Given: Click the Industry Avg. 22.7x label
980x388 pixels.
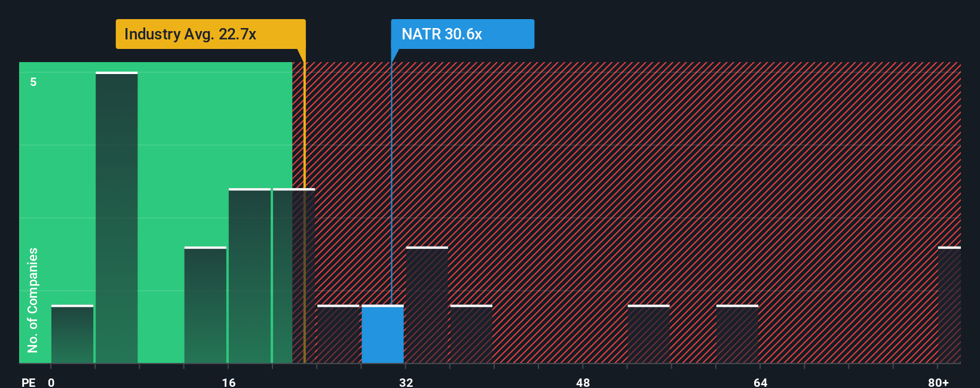Looking at the screenshot, I should (x=210, y=34).
